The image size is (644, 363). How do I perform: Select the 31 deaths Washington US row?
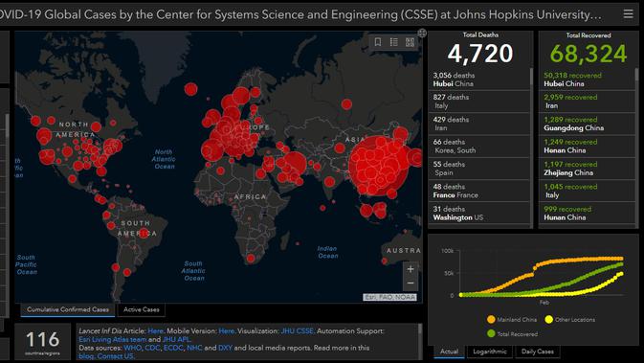click(478, 214)
